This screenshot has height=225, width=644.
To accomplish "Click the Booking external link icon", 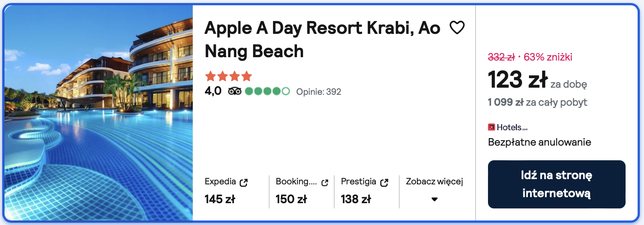I will pyautogui.click(x=325, y=183).
